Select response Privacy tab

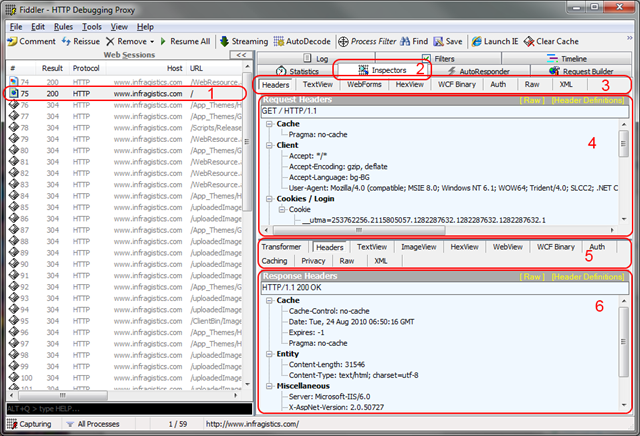coord(313,261)
